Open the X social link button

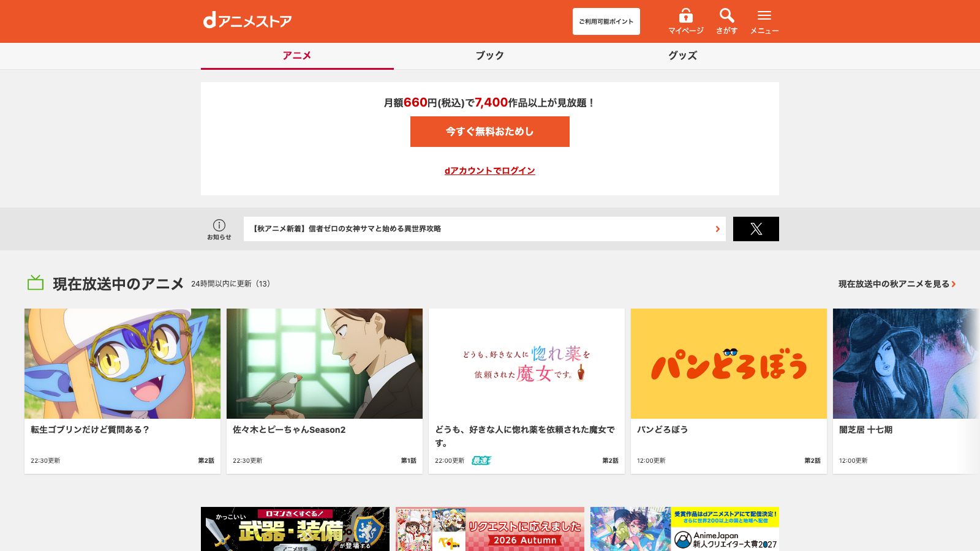click(756, 229)
